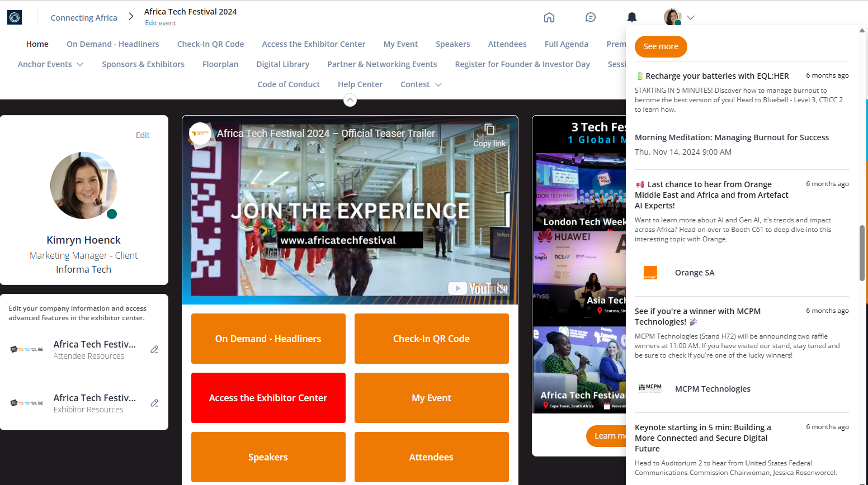Go to the Digital Library menu item
The width and height of the screenshot is (868, 485).
282,64
